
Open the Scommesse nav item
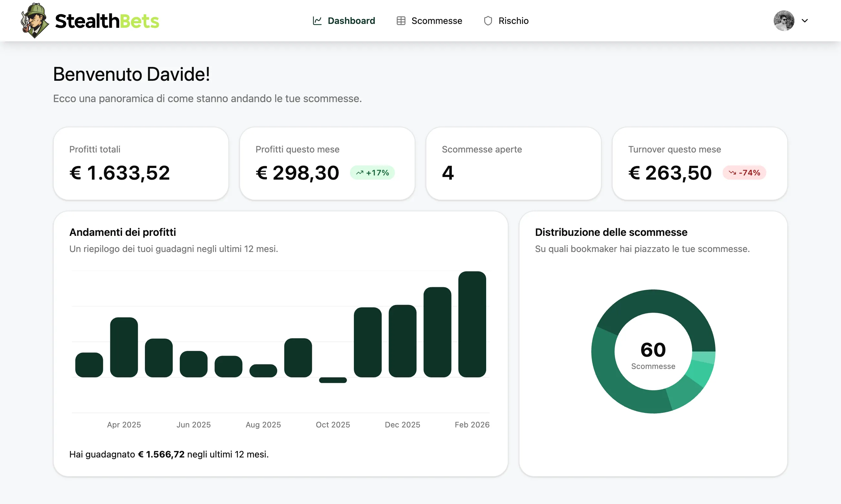click(x=436, y=21)
